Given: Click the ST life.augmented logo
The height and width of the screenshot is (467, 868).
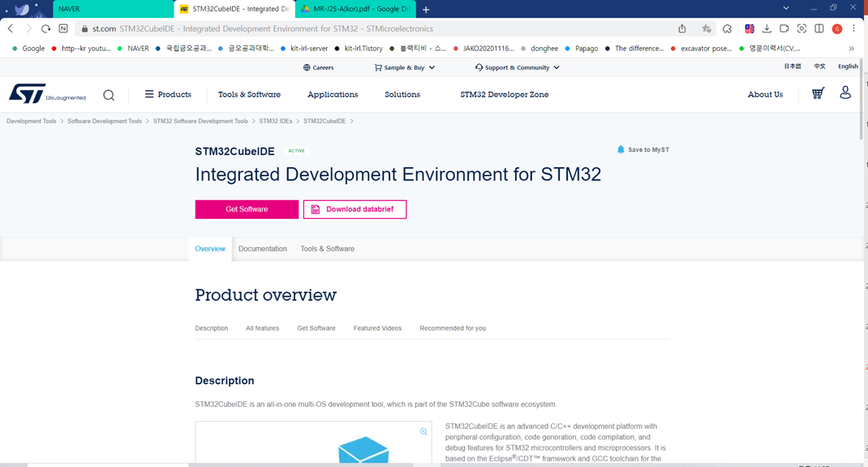Looking at the screenshot, I should pos(48,94).
